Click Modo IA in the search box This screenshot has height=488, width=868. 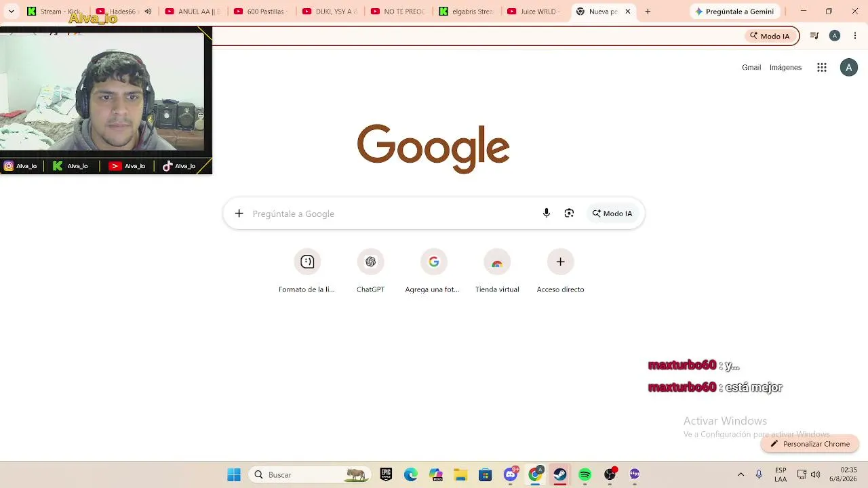(612, 213)
